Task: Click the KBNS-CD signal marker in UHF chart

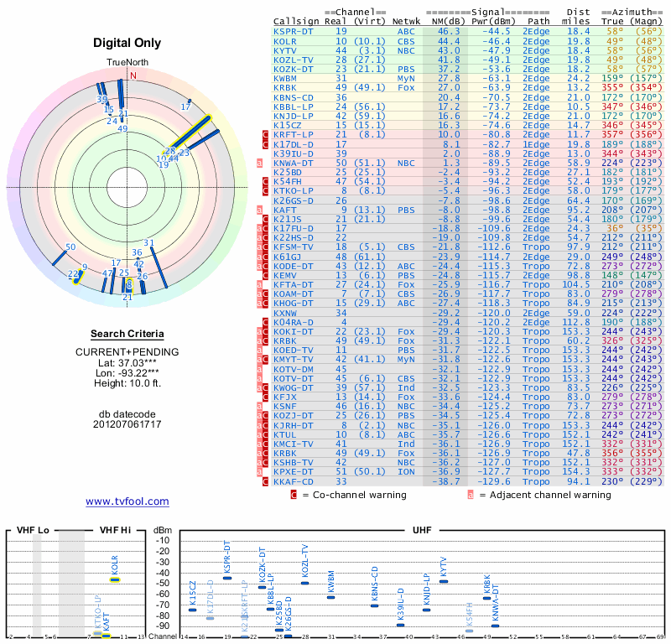Action: [x=374, y=605]
